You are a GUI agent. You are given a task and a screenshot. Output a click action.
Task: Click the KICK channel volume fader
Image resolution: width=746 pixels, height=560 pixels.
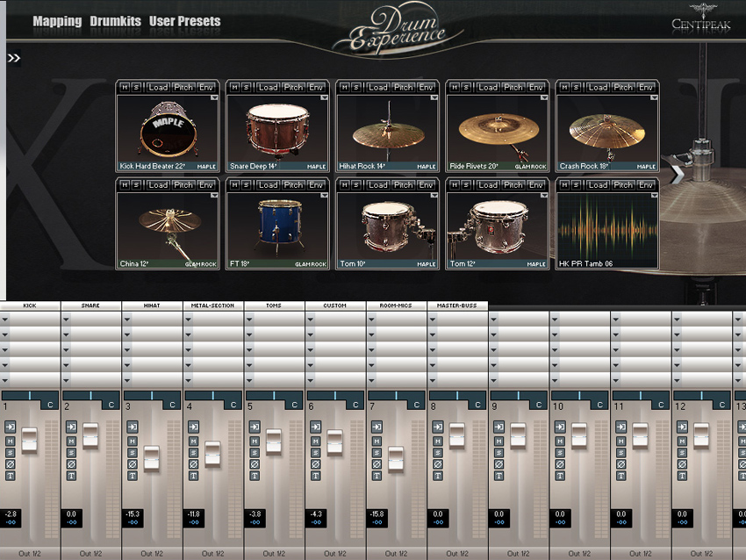(x=30, y=440)
